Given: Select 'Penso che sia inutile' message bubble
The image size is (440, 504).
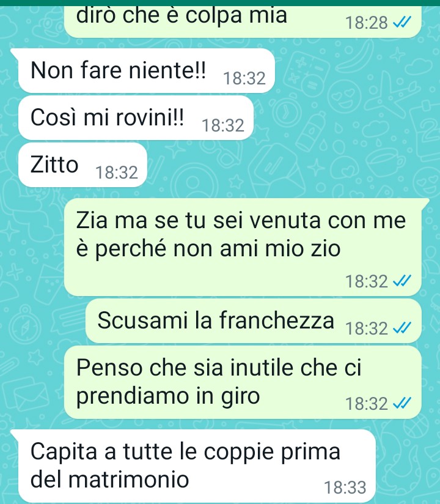Looking at the screenshot, I should pos(243,382).
